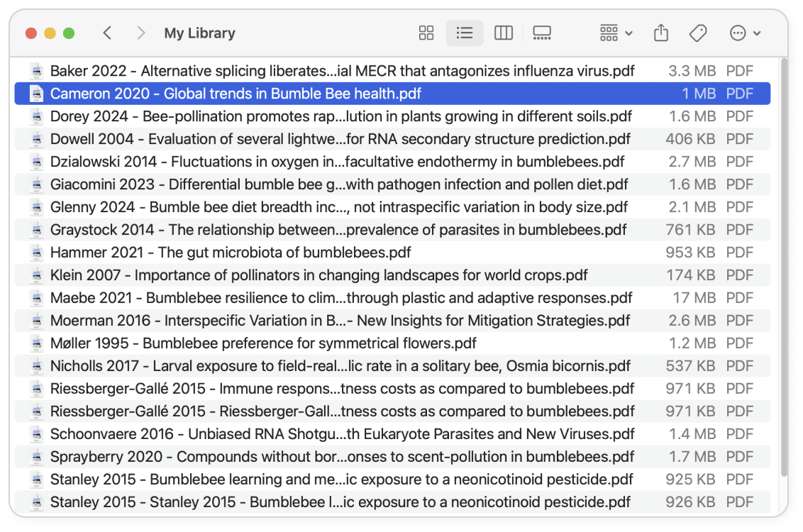Viewport: 803px width, 532px height.
Task: Switch to icon grid view
Action: pyautogui.click(x=426, y=33)
